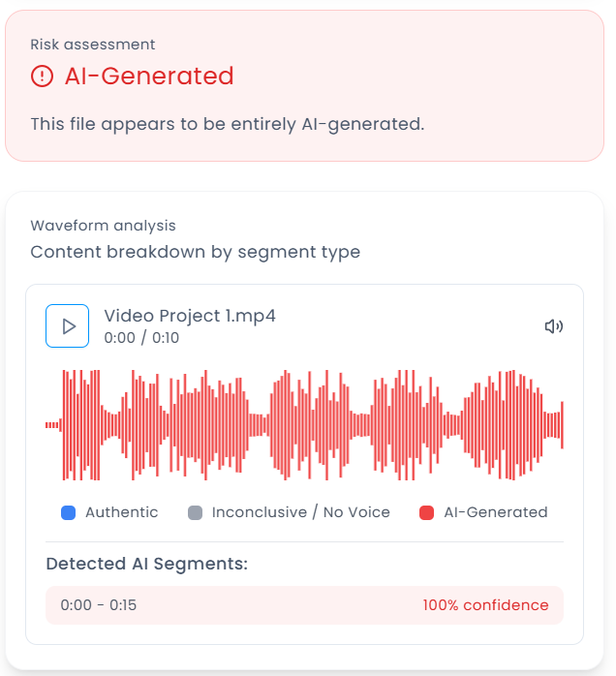616x676 pixels.
Task: Click the 0:00 / 0:10 time display
Action: (x=141, y=338)
